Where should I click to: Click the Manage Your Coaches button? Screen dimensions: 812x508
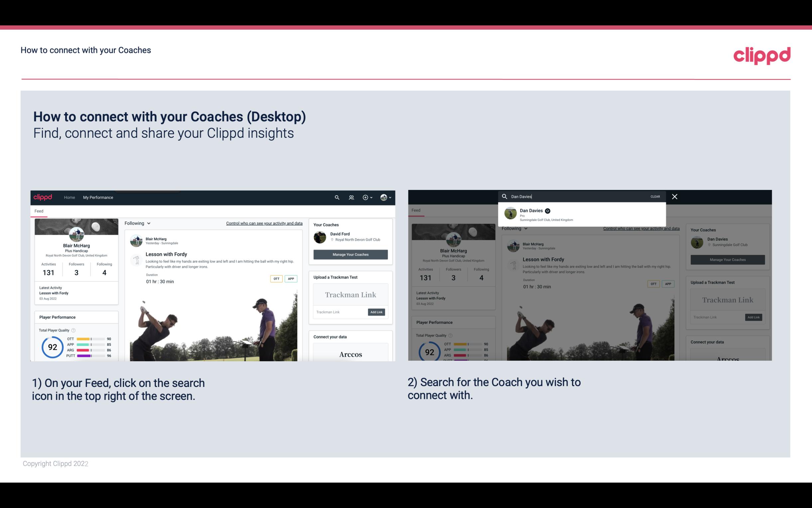click(350, 254)
